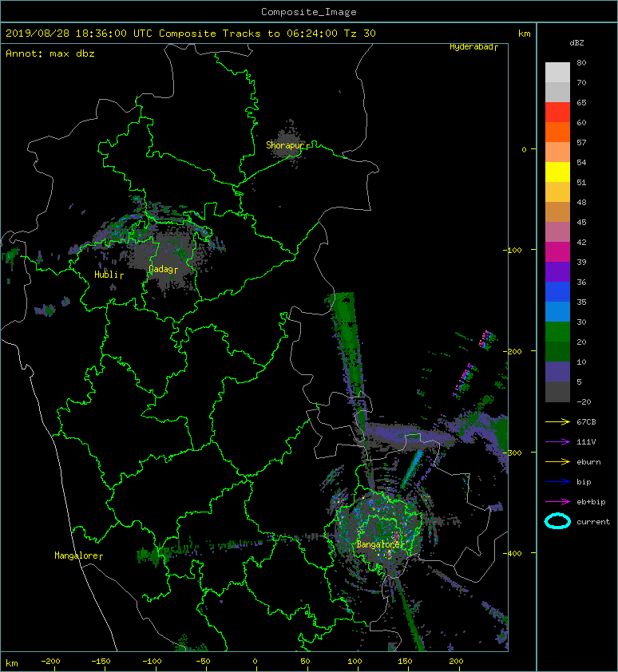Viewport: 618px width, 672px height.
Task: Click the blue arrow beside bip
Action: 557,482
